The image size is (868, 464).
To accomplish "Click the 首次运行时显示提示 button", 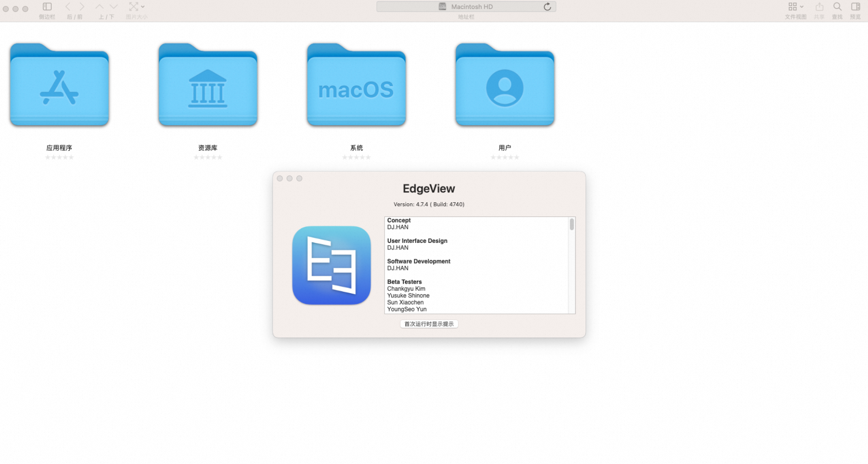I will click(x=429, y=324).
